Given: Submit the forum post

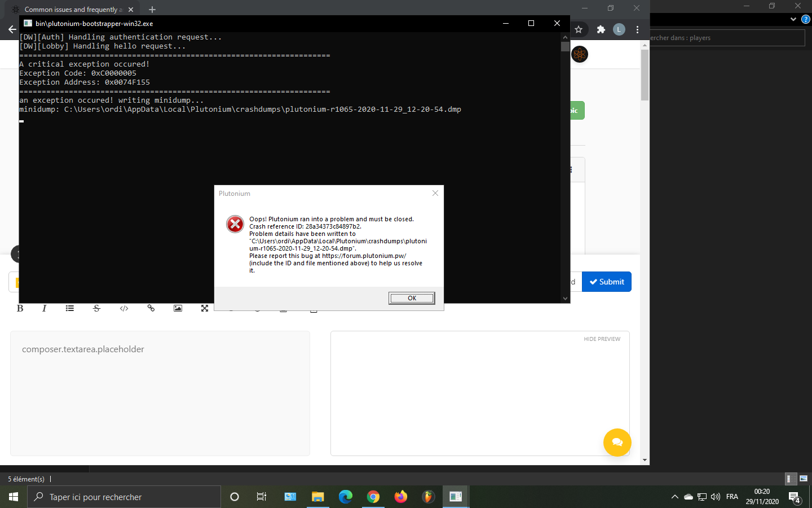Looking at the screenshot, I should pos(607,282).
